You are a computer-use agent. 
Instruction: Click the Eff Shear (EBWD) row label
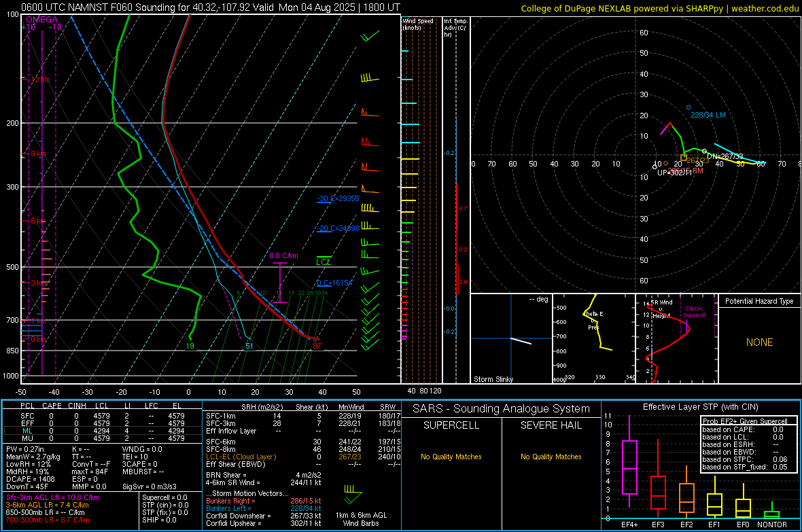(236, 465)
